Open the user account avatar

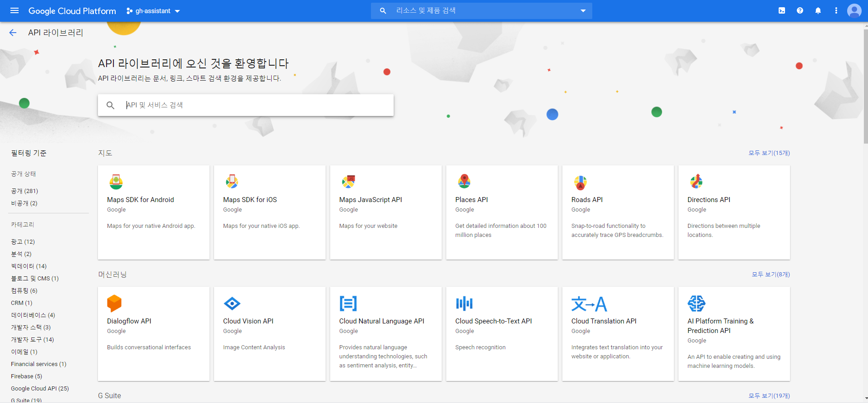[854, 10]
